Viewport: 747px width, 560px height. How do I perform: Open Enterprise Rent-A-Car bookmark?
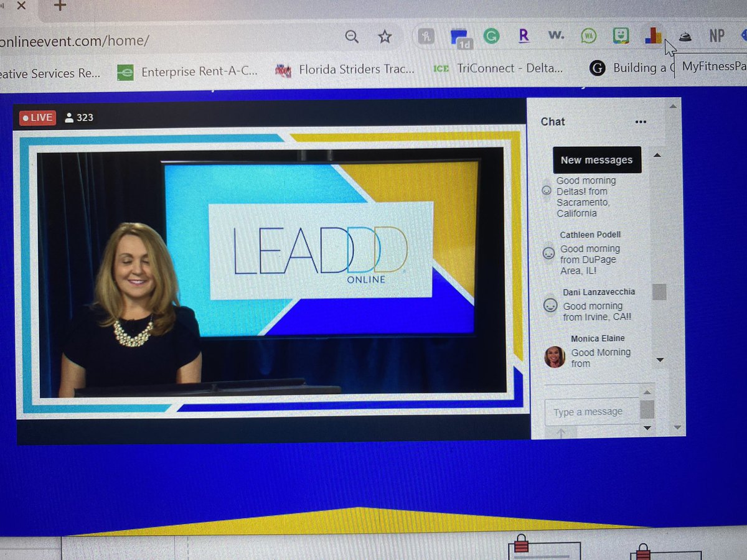(x=187, y=72)
